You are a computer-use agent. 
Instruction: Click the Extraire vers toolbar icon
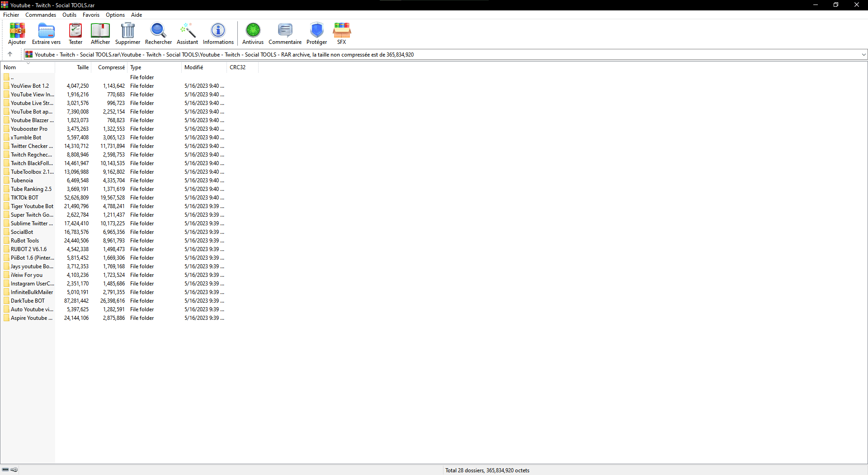(46, 30)
